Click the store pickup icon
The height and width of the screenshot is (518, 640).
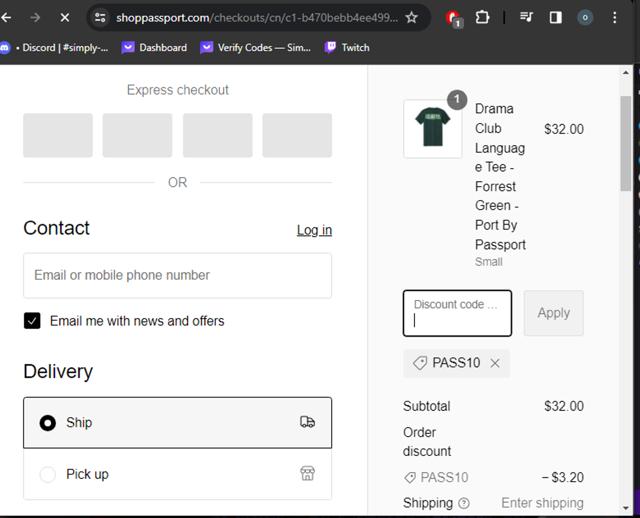307,474
